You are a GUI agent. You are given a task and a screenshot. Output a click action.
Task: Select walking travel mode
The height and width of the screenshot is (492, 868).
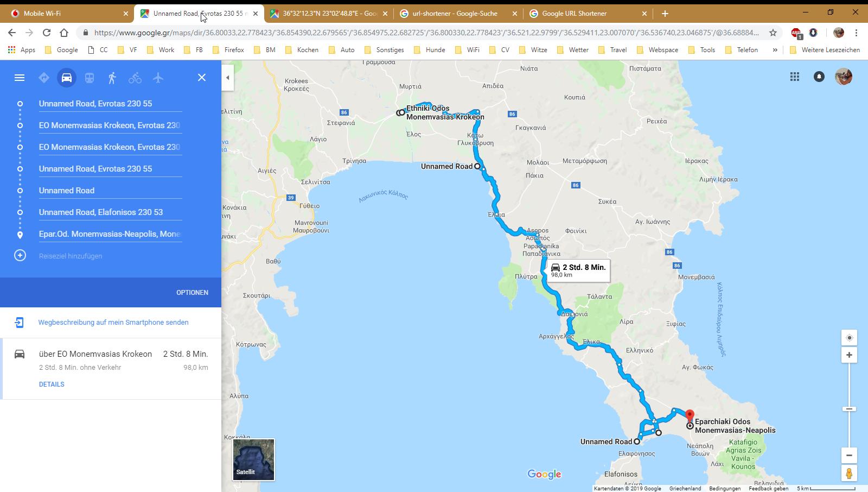tap(112, 78)
